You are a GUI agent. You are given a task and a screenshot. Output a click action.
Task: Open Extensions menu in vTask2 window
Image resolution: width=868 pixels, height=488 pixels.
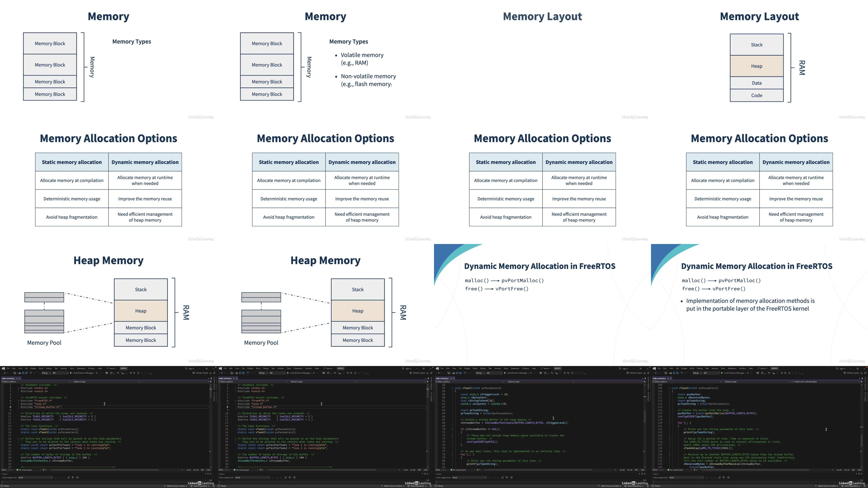(x=732, y=368)
